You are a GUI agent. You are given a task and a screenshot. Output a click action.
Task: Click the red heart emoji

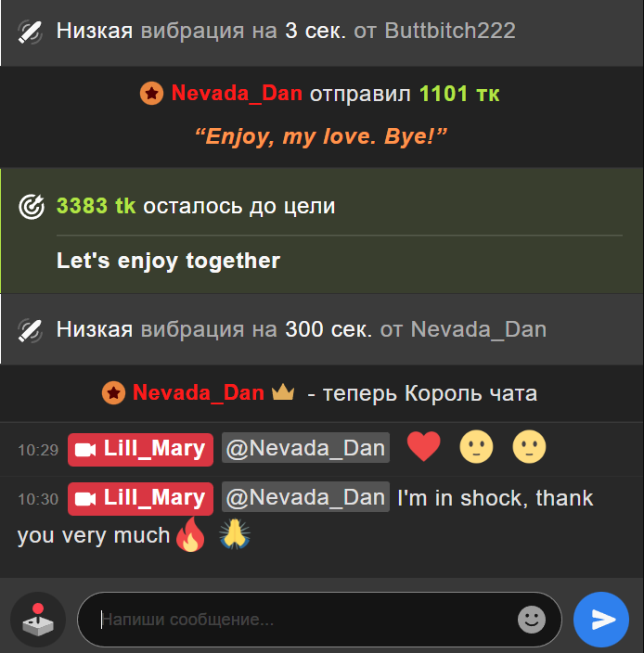(424, 446)
